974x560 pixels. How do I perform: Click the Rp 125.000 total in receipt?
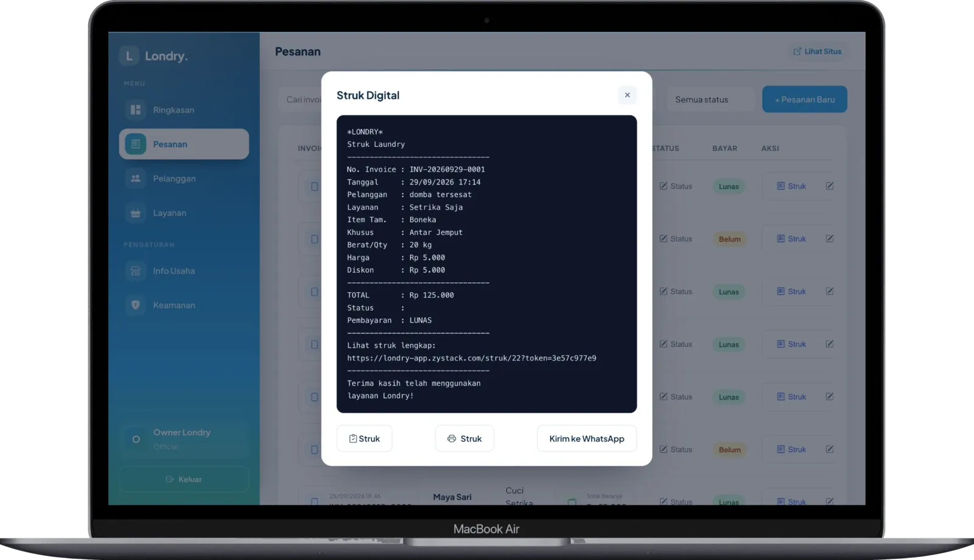tap(432, 295)
